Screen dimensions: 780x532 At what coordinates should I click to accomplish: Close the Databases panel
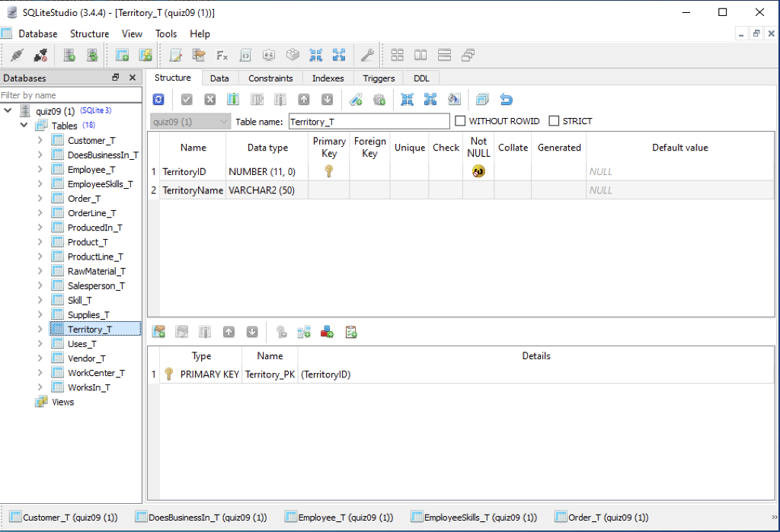tap(133, 77)
